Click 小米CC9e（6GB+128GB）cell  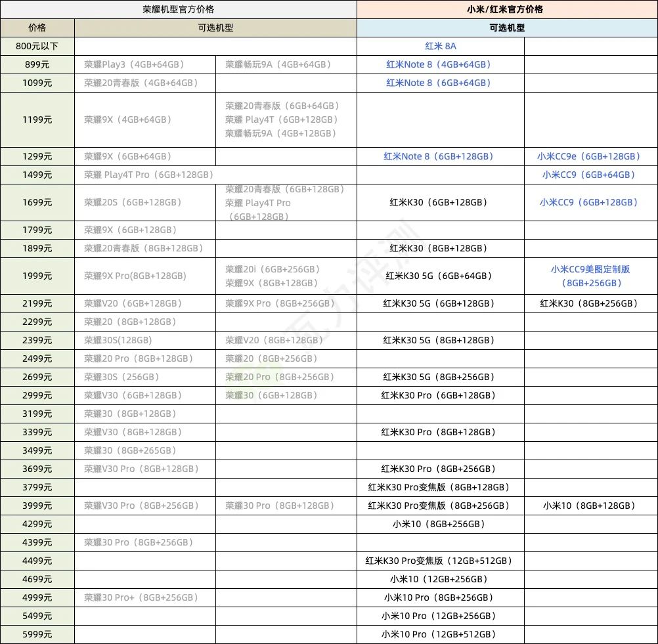(591, 156)
